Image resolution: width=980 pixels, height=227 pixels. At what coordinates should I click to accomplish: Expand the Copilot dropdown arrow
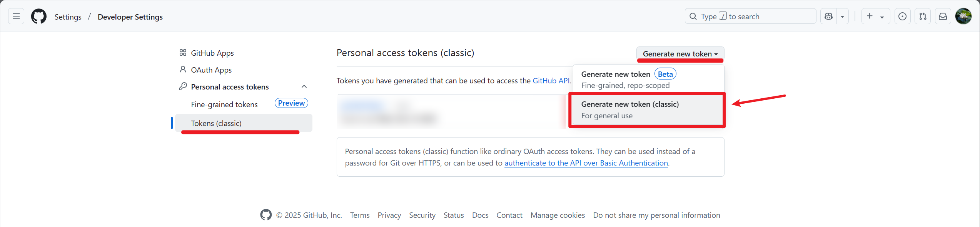pyautogui.click(x=842, y=17)
